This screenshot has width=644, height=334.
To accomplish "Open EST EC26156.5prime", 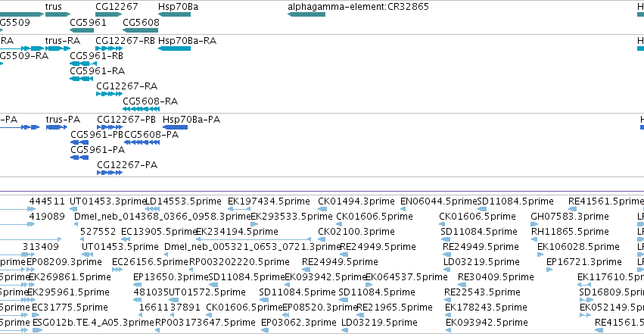I will (x=151, y=263).
